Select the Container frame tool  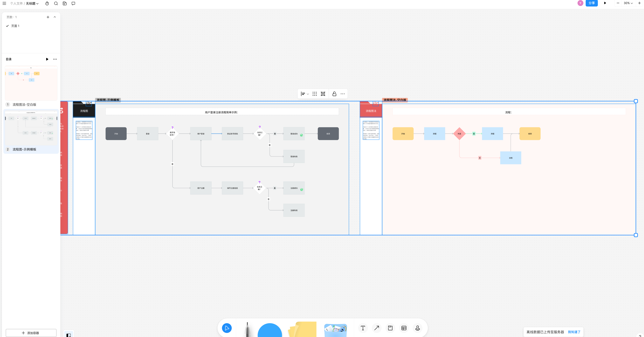(390, 328)
